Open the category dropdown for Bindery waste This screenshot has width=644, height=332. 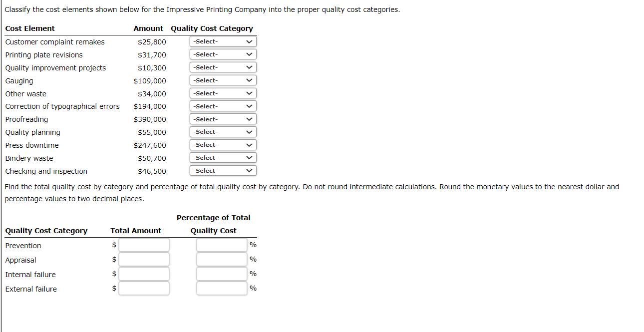click(223, 157)
